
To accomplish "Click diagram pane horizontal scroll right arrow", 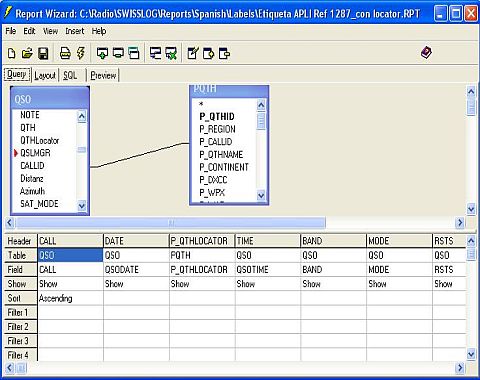I will pyautogui.click(x=460, y=222).
